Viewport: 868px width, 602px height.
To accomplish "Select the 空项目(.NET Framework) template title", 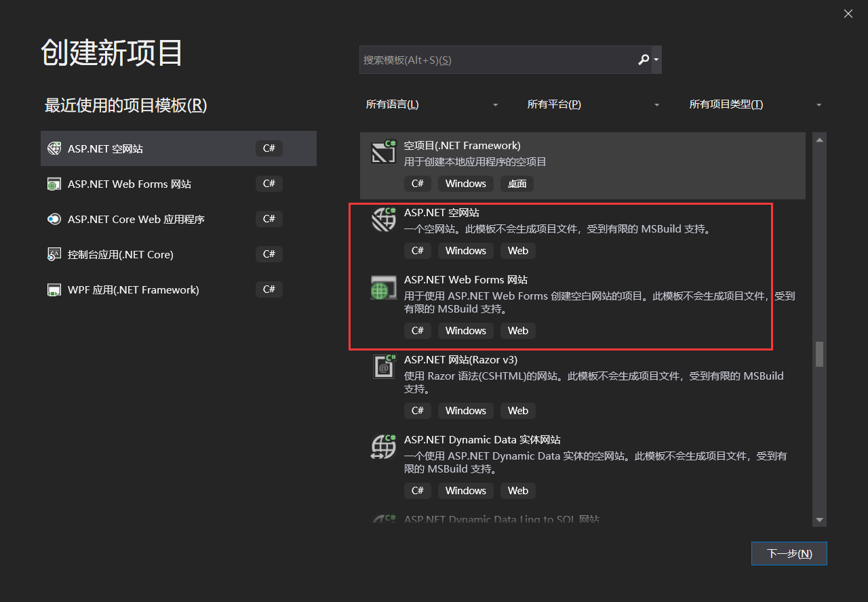I will tap(462, 145).
